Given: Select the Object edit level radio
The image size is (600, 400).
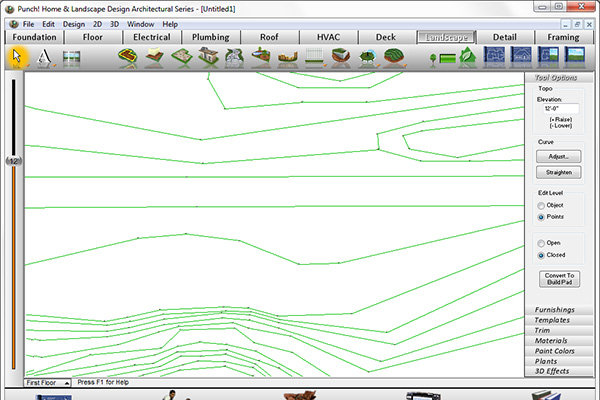Looking at the screenshot, I should [541, 206].
